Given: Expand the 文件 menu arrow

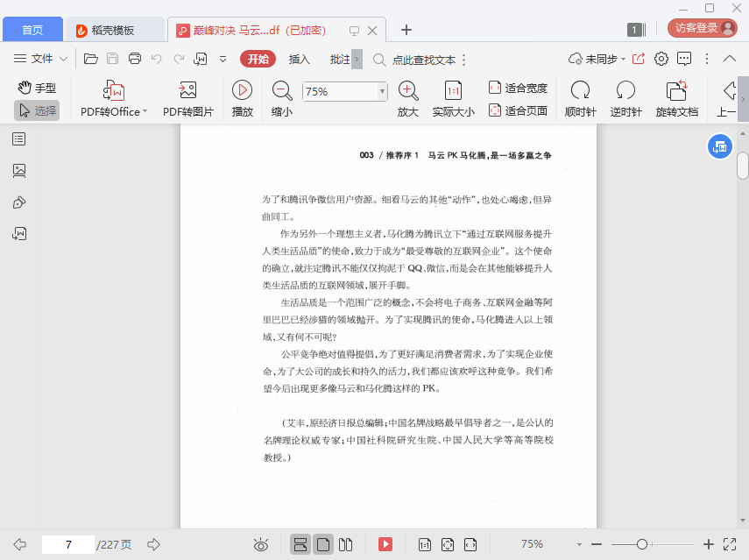Looking at the screenshot, I should [x=64, y=60].
